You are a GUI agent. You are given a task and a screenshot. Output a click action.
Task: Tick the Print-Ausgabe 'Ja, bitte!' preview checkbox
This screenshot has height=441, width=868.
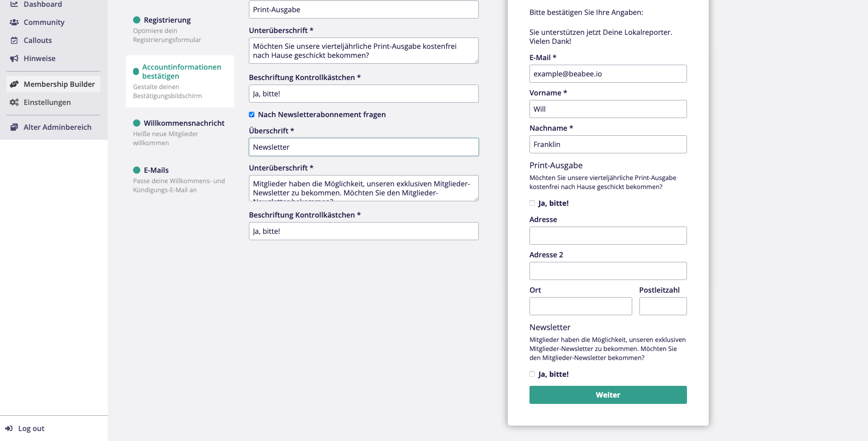point(532,203)
